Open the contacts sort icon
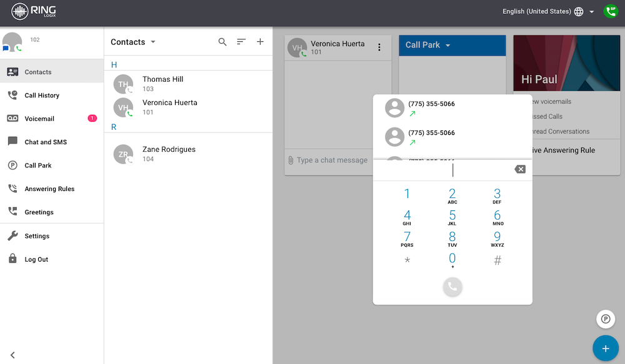Image resolution: width=625 pixels, height=364 pixels. point(241,41)
